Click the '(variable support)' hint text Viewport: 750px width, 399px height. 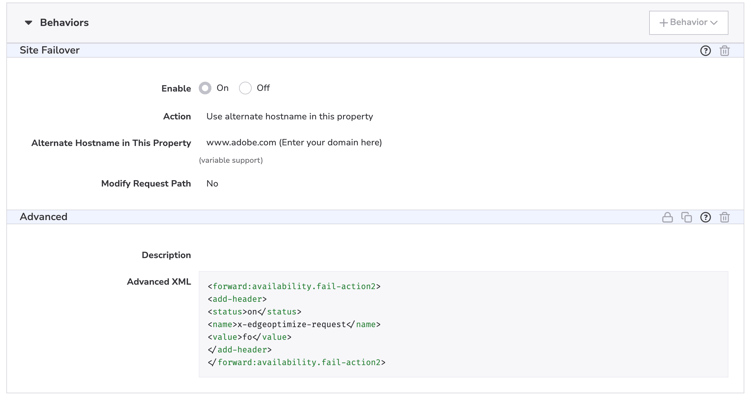click(231, 160)
